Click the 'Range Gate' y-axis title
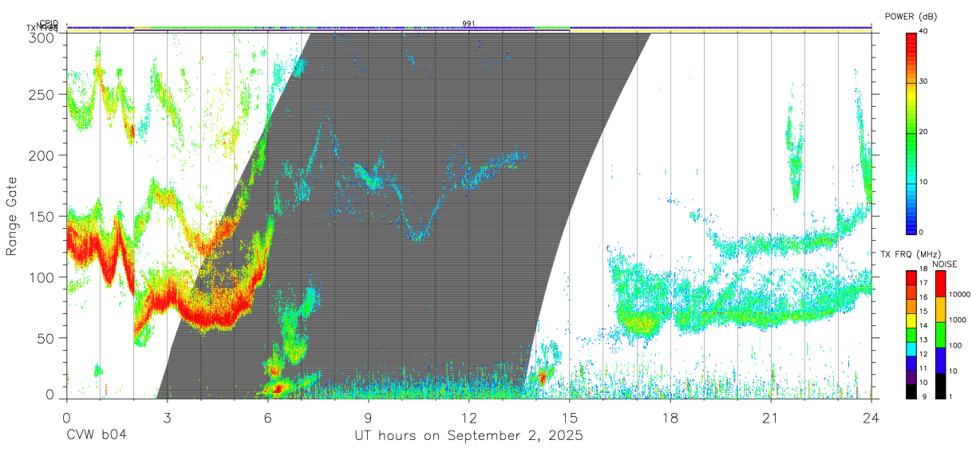980x452 pixels. (12, 216)
